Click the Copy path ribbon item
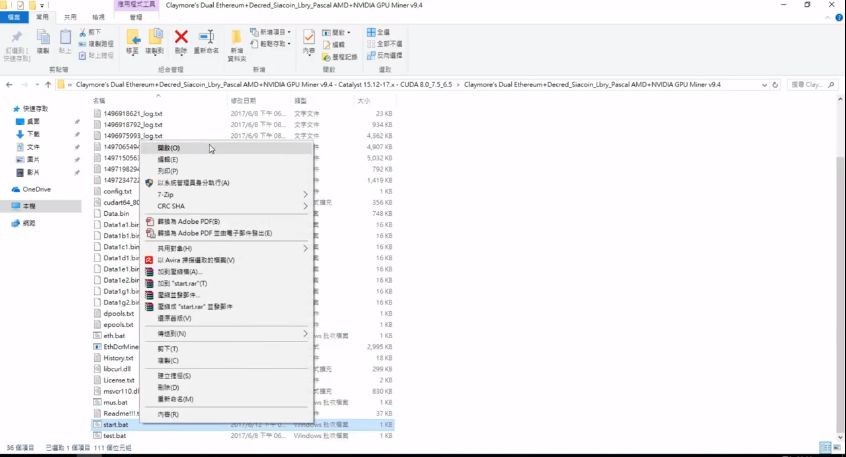846x457 pixels. pos(96,44)
